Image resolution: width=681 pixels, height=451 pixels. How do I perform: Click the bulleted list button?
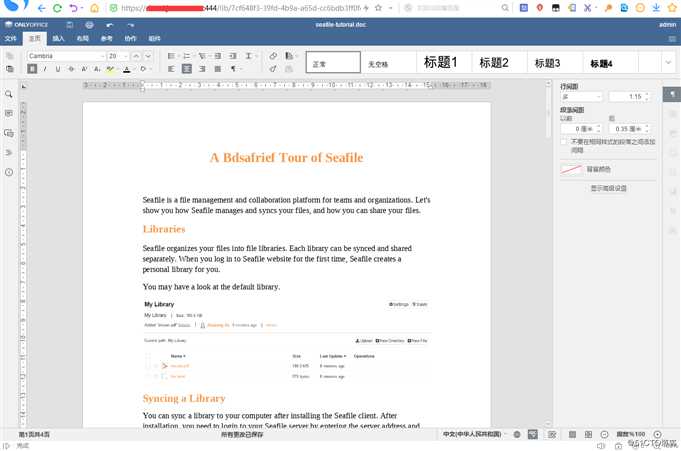pos(172,56)
